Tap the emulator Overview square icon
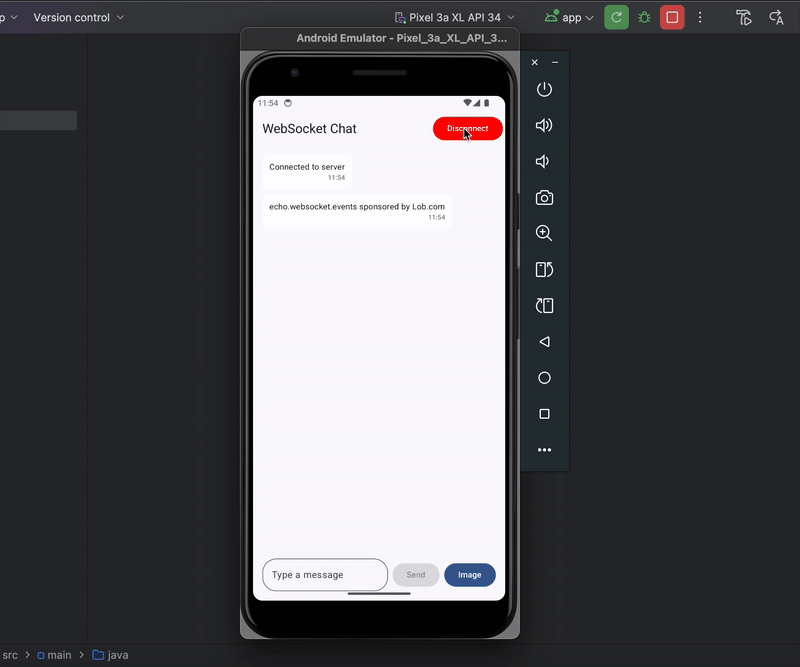 (x=544, y=414)
